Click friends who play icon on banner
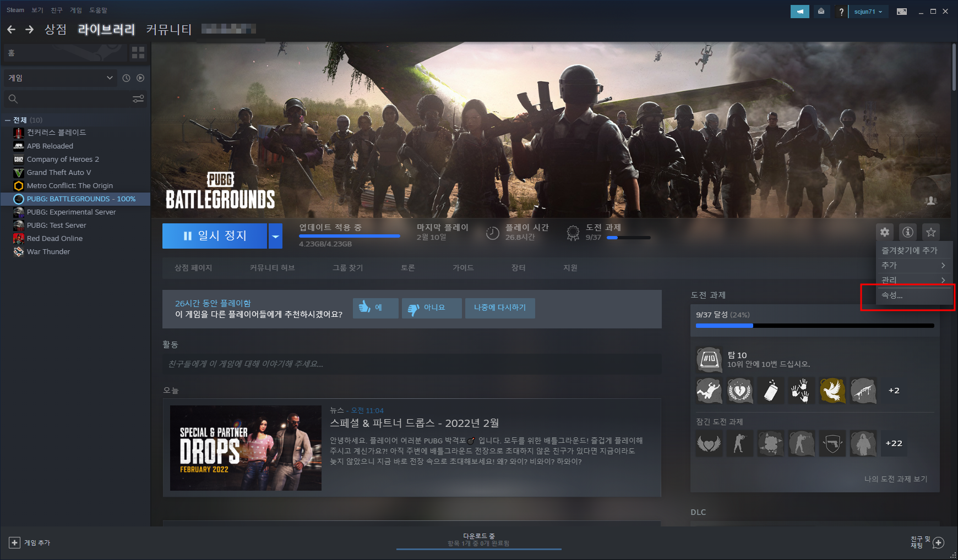Viewport: 958px width, 560px height. (931, 201)
